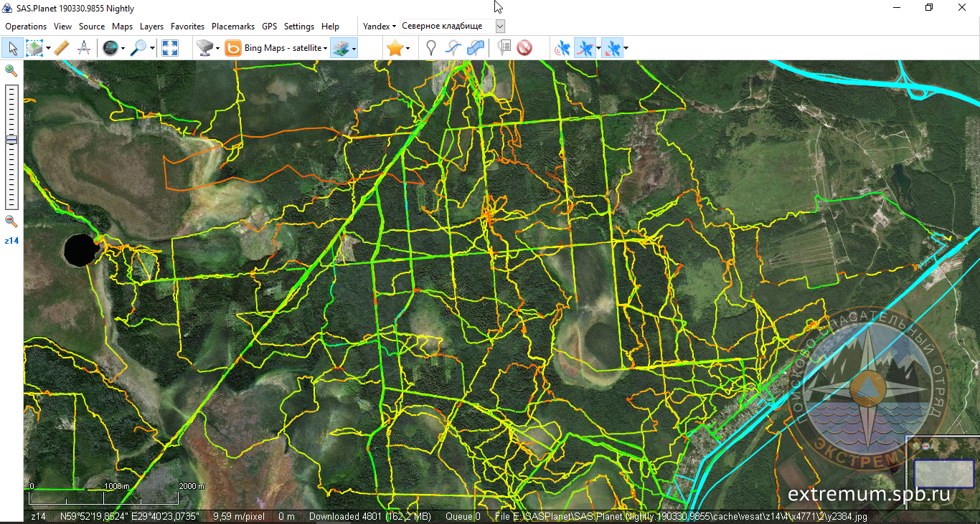980x524 pixels.
Task: Select the add polygon tool
Action: (475, 48)
